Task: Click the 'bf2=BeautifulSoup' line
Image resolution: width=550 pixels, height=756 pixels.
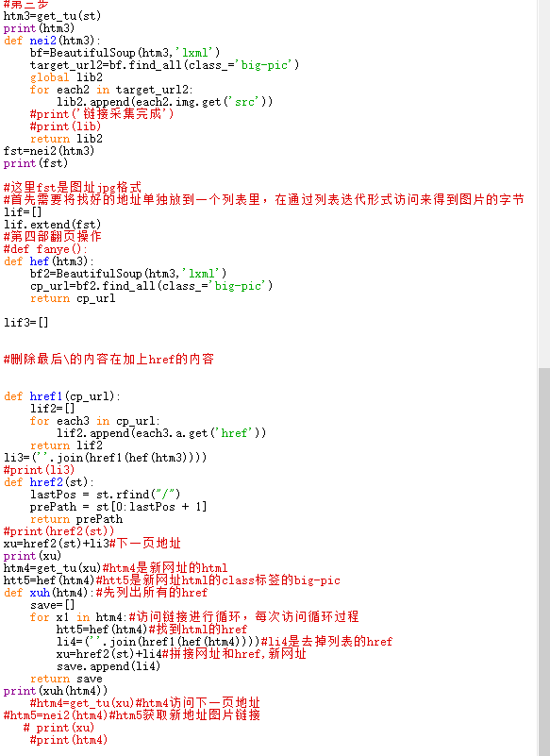Action: pos(128,274)
